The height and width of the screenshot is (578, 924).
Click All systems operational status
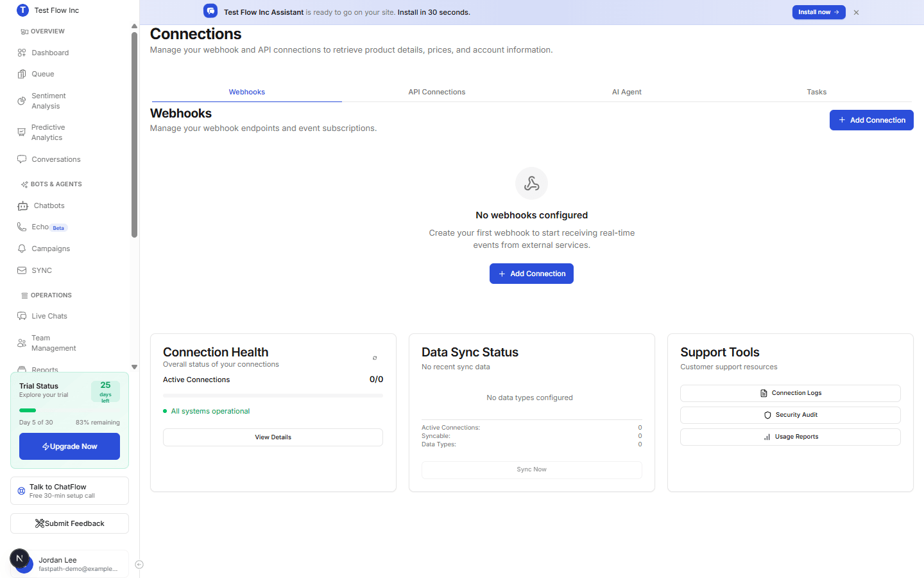206,411
